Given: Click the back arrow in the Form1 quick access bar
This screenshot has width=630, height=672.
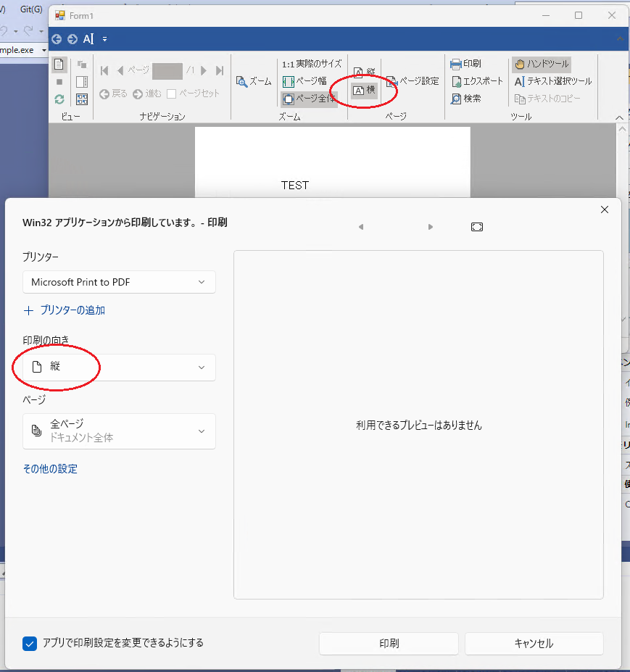Looking at the screenshot, I should [x=57, y=39].
